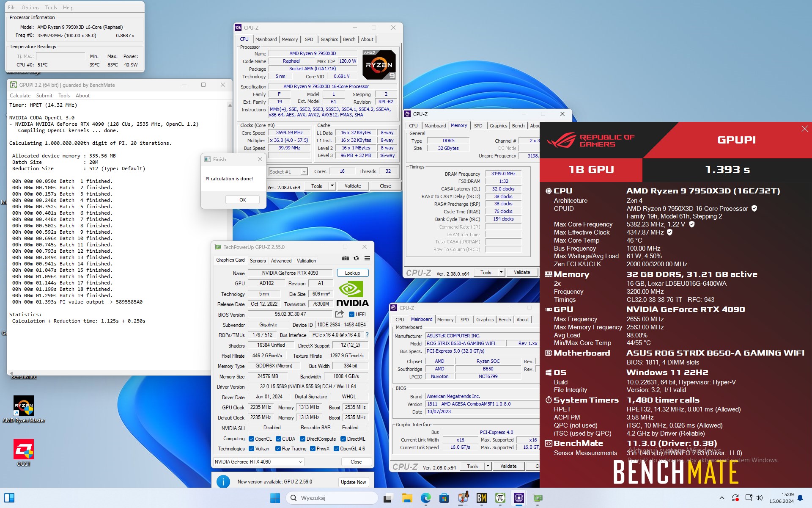Toggle the PhysX checkbox

tap(313, 448)
